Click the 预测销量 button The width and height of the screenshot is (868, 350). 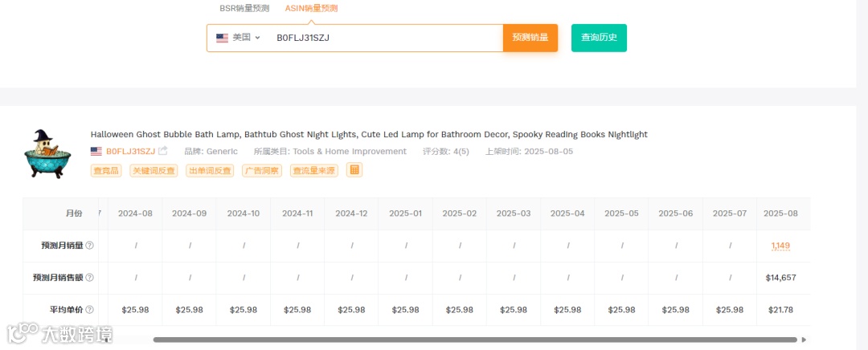[530, 38]
